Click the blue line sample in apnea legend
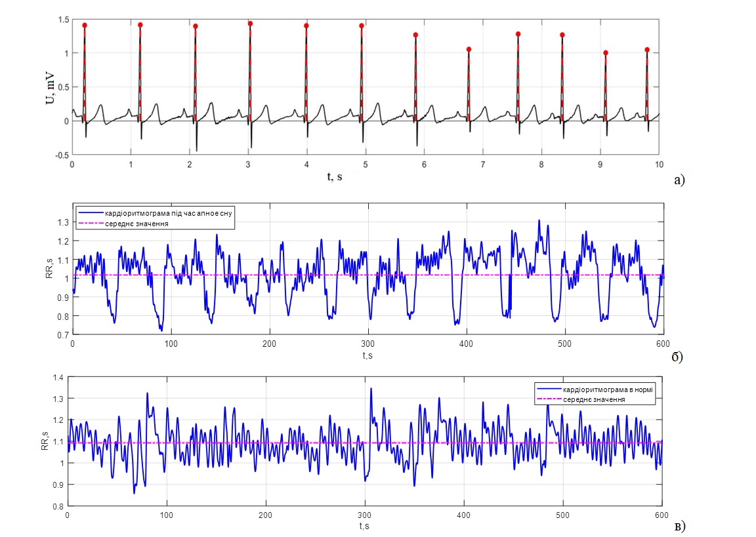 91,214
